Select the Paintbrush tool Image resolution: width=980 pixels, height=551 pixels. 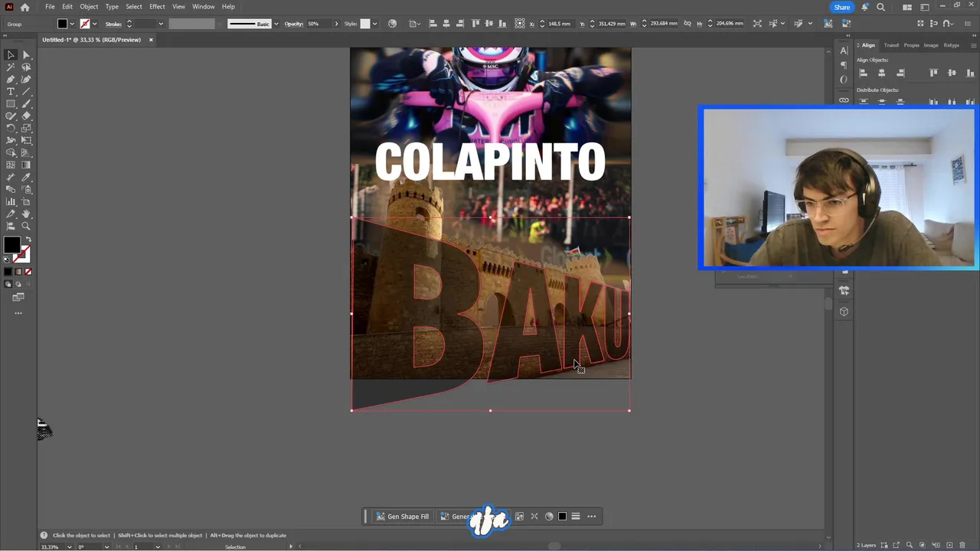[26, 104]
